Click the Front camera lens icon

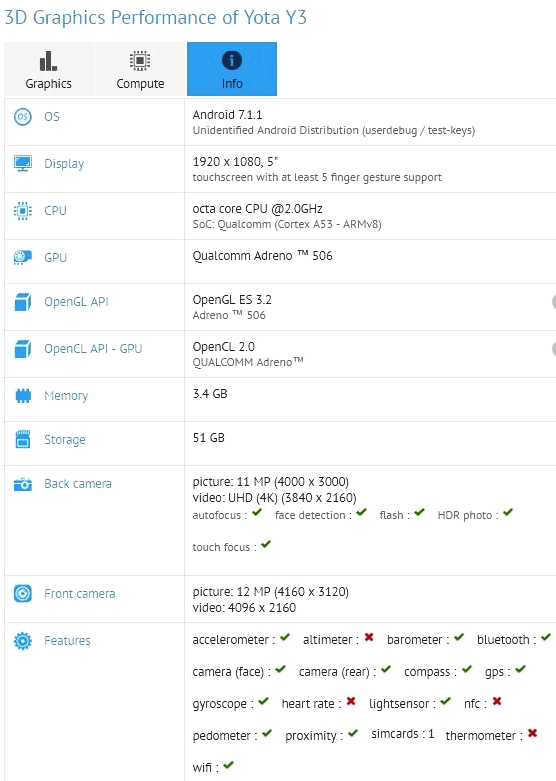[22, 594]
